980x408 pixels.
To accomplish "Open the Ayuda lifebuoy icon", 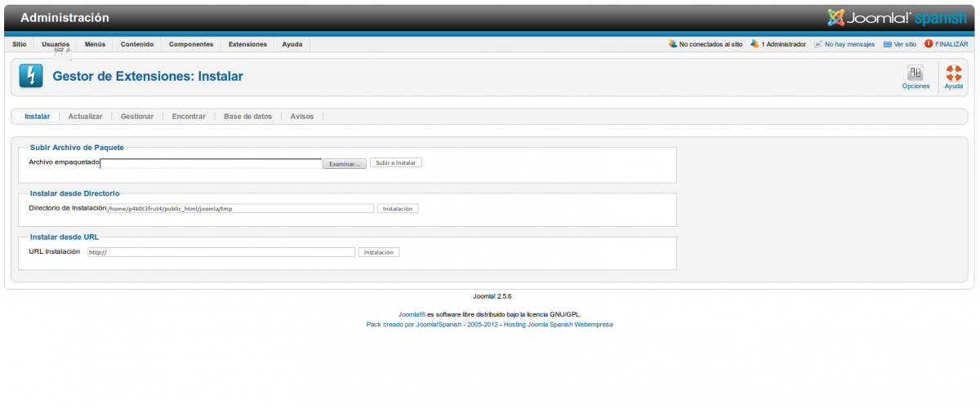I will click(x=953, y=74).
